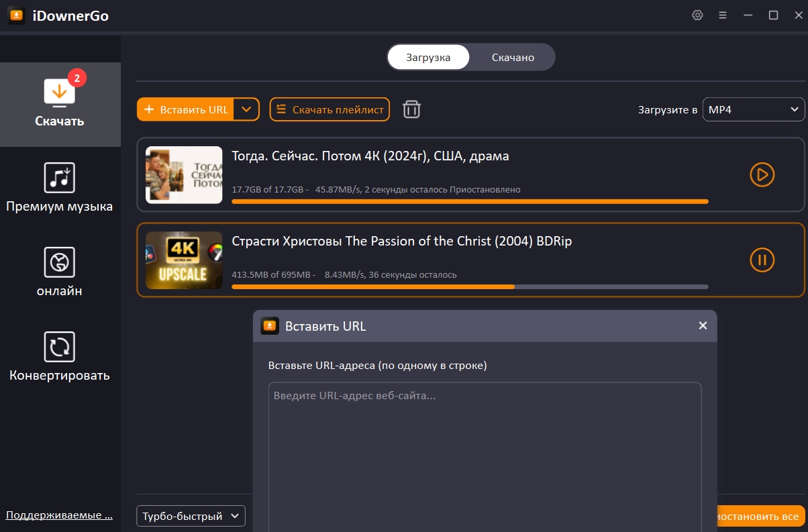Open the settings gear in title bar

pyautogui.click(x=697, y=15)
